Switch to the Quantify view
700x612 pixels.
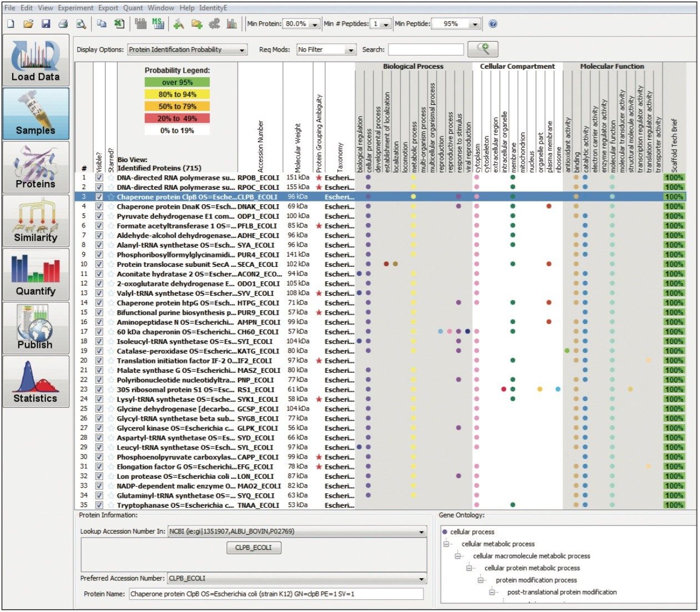(36, 274)
